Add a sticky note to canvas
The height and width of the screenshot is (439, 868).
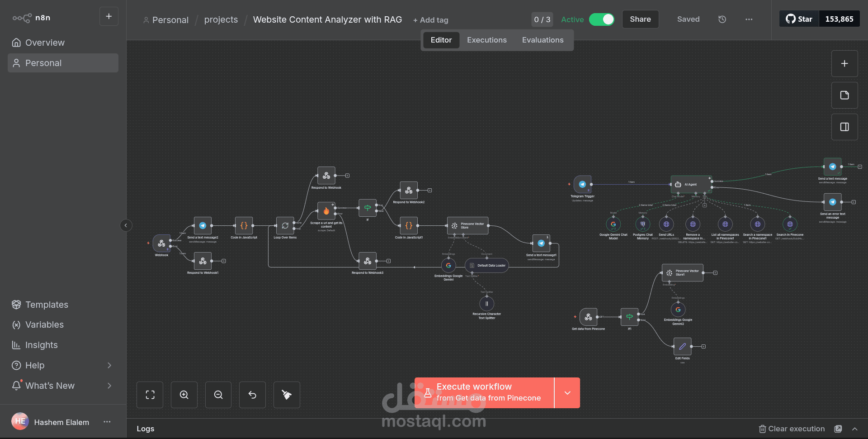[844, 95]
